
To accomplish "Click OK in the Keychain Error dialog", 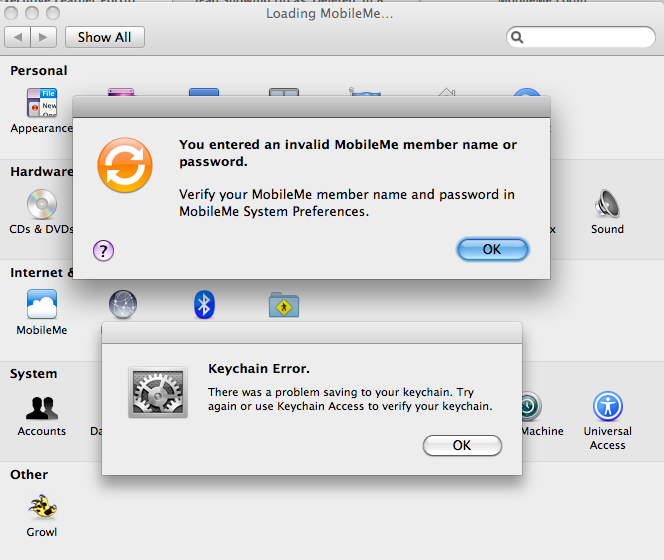I will point(462,445).
